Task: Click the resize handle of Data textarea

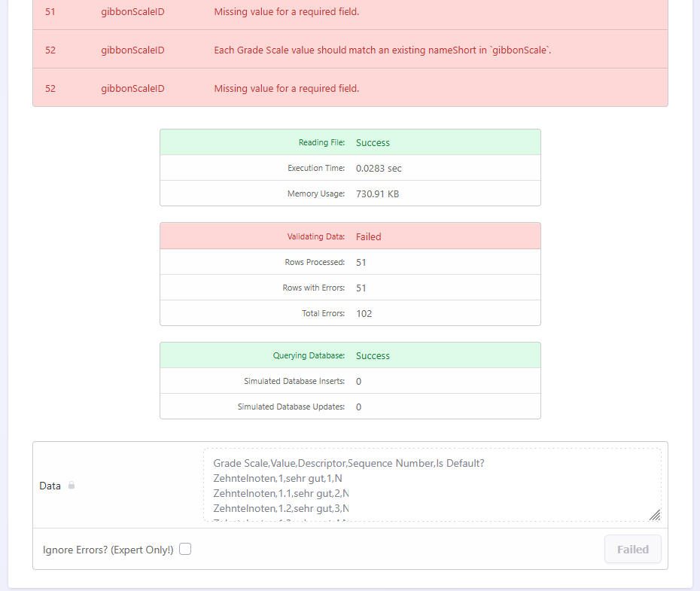Action: point(655,515)
